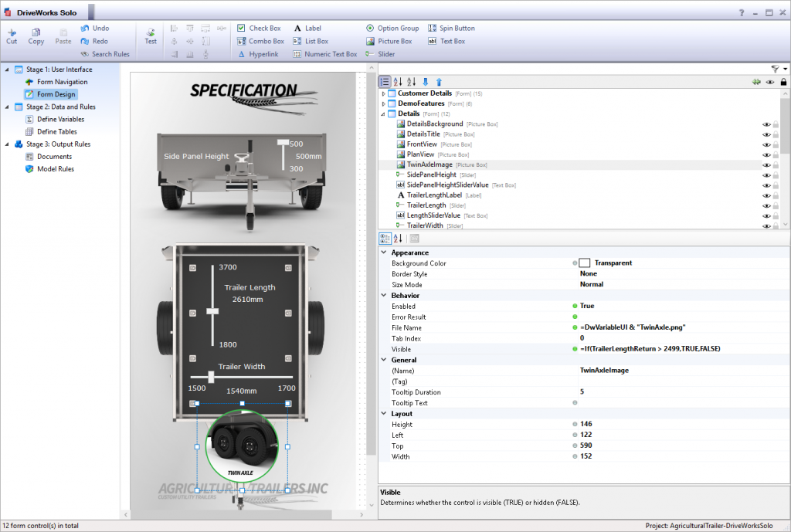Collapse Stage 1: User Interface tree node
The width and height of the screenshot is (791, 532).
coord(7,69)
